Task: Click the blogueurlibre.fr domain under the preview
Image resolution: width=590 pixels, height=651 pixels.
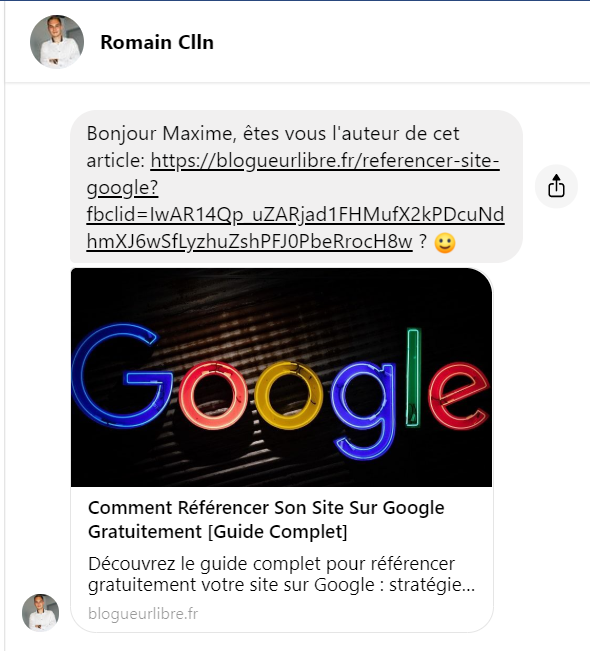Action: coord(143,614)
